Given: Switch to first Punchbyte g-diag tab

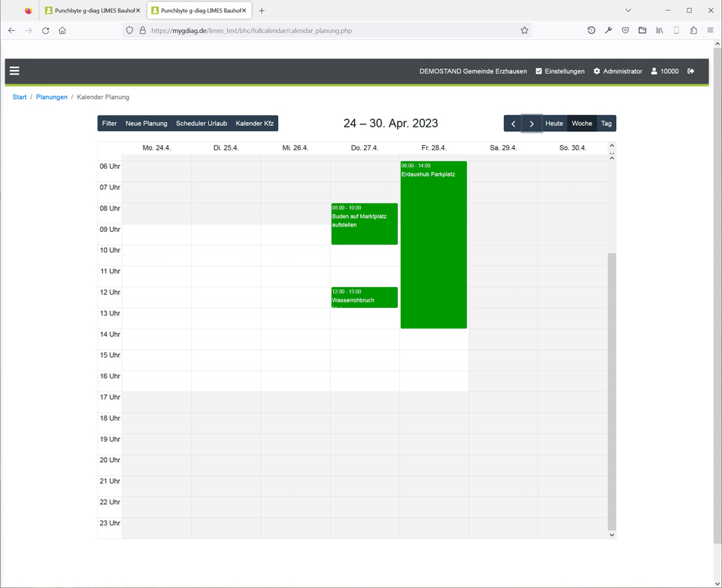Looking at the screenshot, I should [x=91, y=11].
